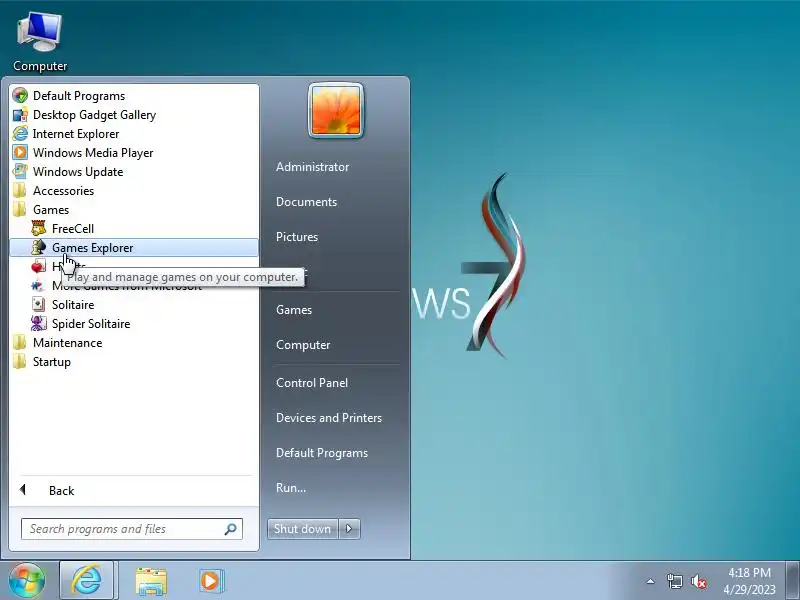Open Devices and Printers
The image size is (800, 600).
[329, 418]
